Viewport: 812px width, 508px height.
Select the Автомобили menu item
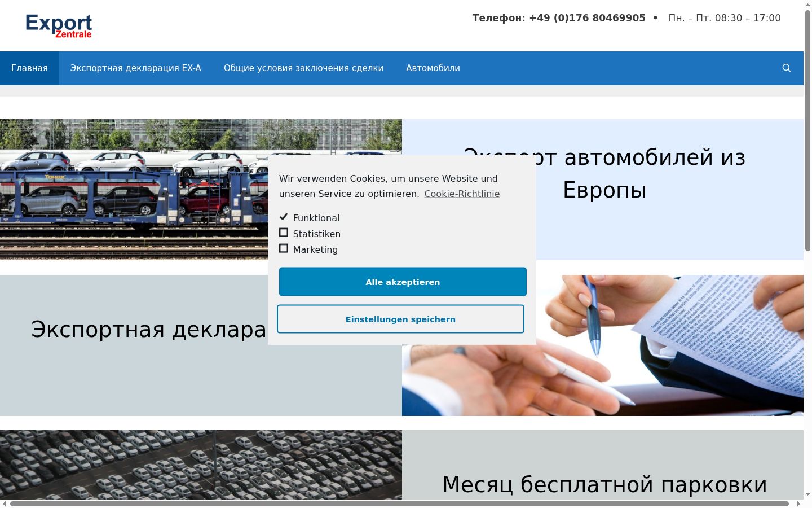[x=433, y=68]
